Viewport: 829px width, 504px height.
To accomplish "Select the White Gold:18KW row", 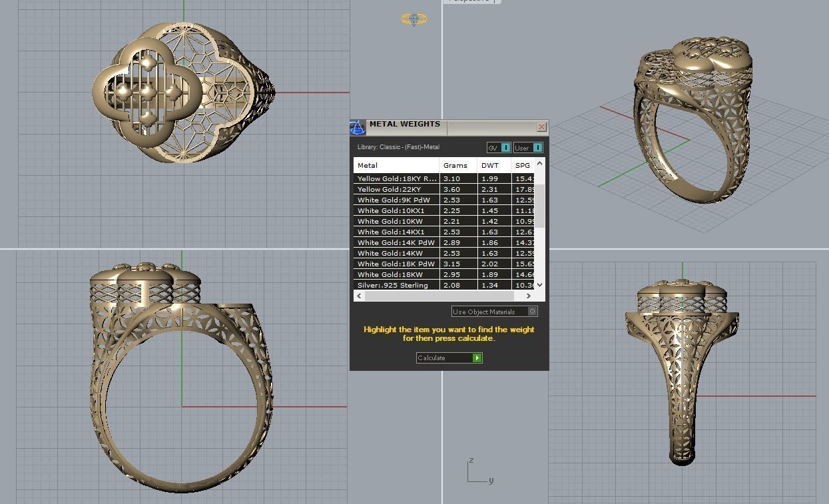I will [x=443, y=274].
